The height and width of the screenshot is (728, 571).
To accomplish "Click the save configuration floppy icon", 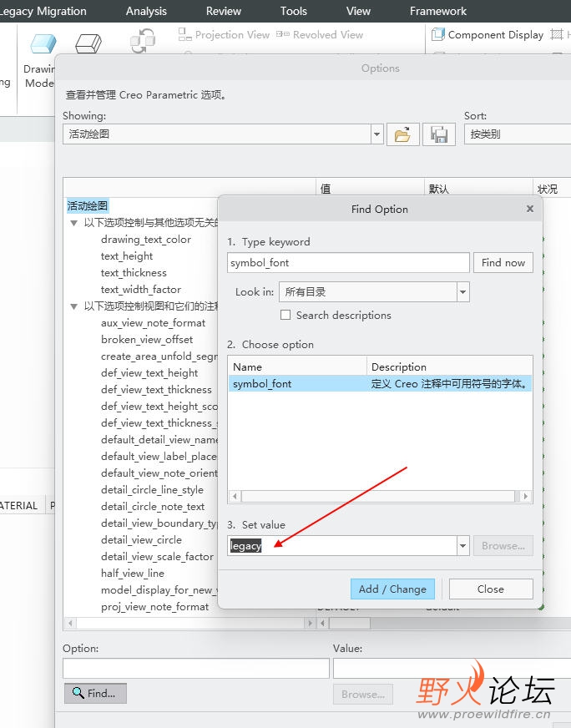I will coord(439,134).
